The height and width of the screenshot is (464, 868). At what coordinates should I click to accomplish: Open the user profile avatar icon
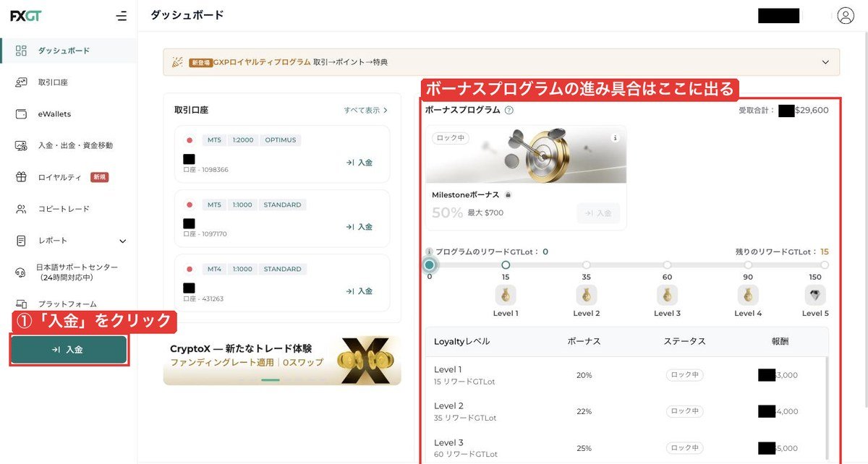point(846,16)
